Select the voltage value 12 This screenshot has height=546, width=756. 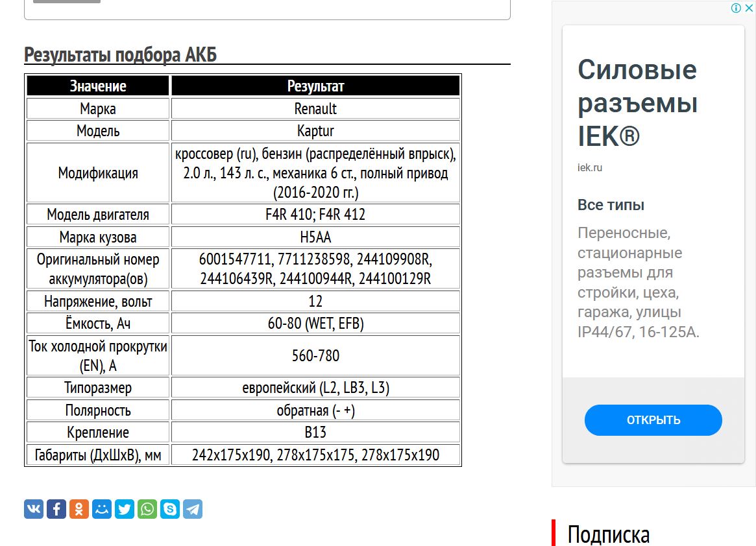[x=315, y=300]
